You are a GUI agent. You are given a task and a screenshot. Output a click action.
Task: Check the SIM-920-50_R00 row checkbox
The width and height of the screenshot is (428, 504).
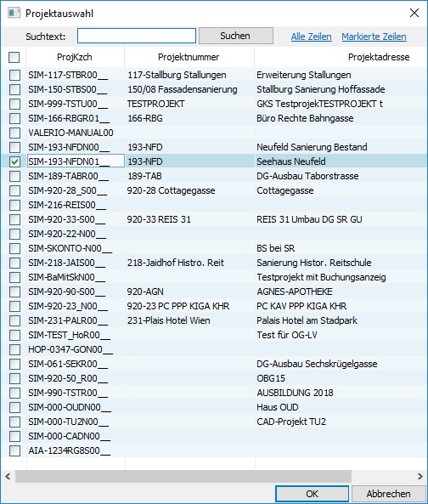click(14, 378)
